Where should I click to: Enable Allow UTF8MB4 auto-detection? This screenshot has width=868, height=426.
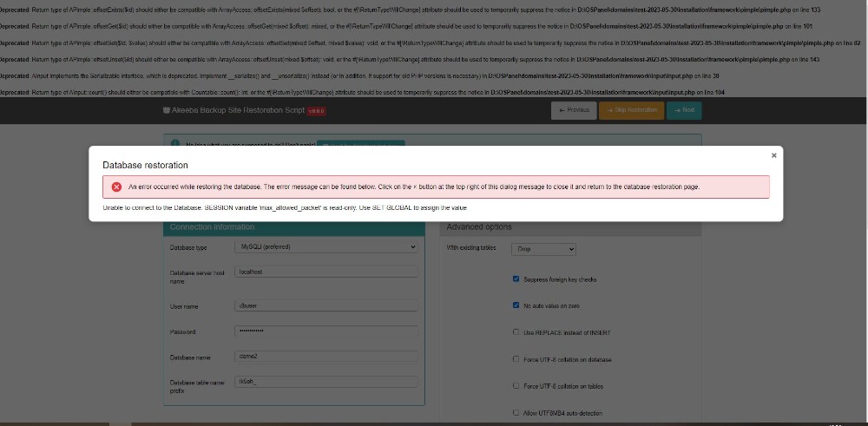pyautogui.click(x=516, y=413)
